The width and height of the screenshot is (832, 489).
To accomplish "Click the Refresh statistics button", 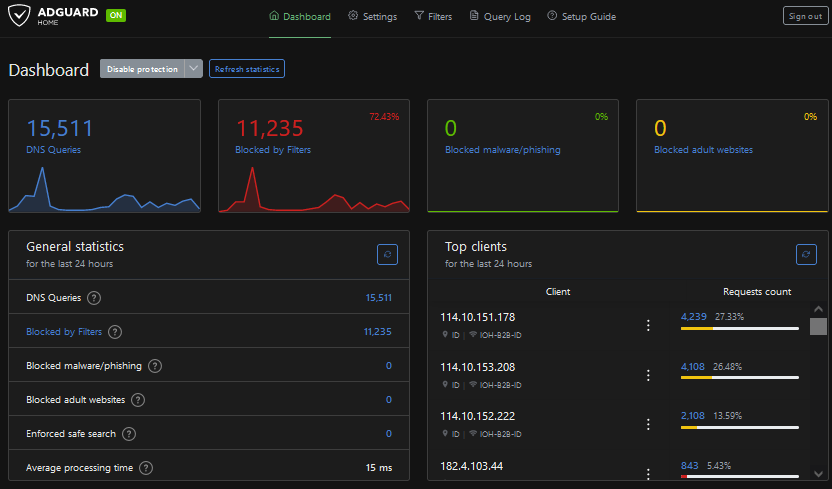I will [247, 69].
